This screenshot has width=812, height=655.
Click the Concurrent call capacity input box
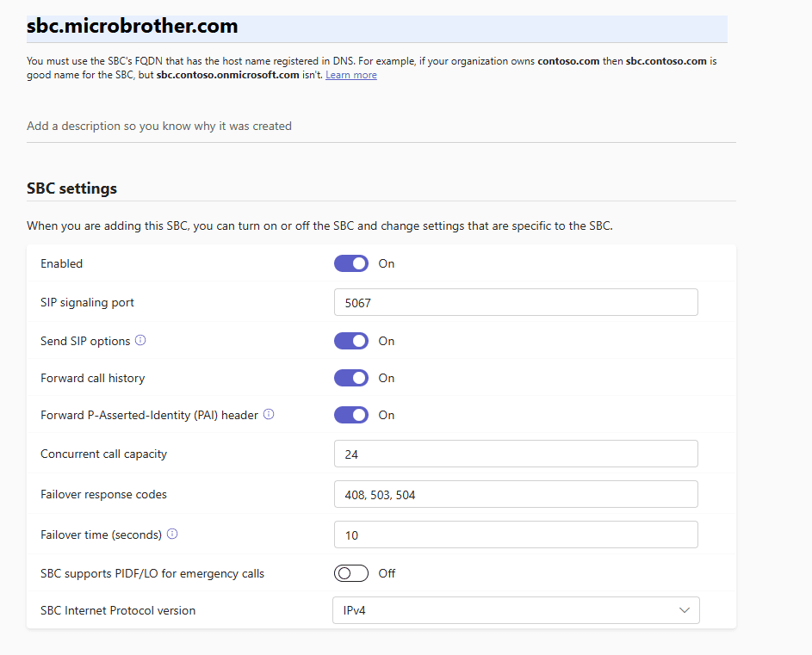coord(515,454)
